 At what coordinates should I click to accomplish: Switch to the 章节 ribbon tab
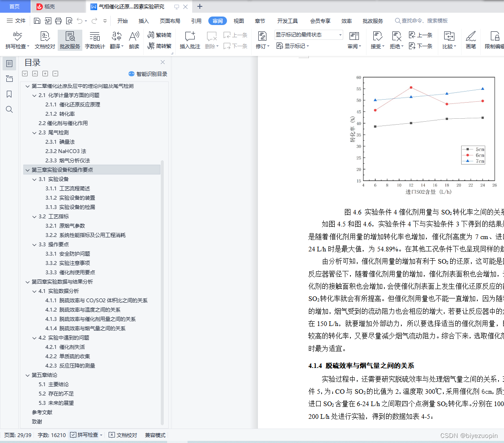[x=260, y=21]
